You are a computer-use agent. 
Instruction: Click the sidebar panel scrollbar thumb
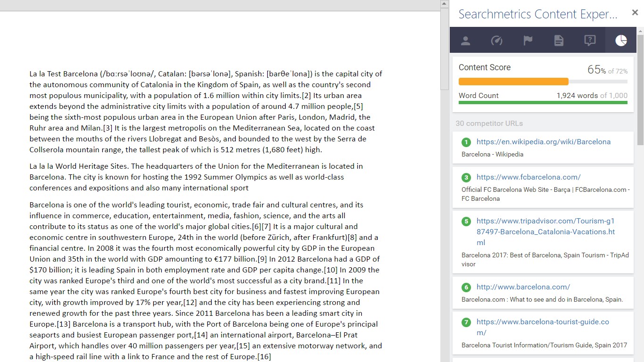[640, 90]
